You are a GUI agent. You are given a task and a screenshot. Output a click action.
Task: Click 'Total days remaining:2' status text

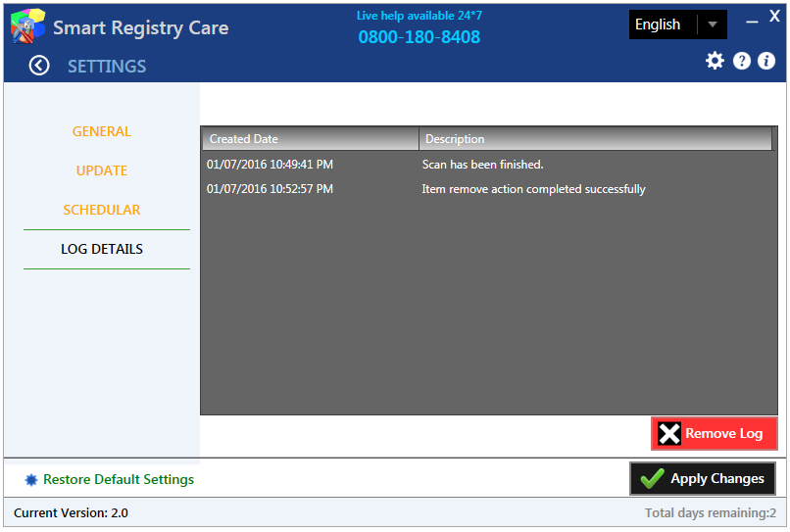(711, 512)
